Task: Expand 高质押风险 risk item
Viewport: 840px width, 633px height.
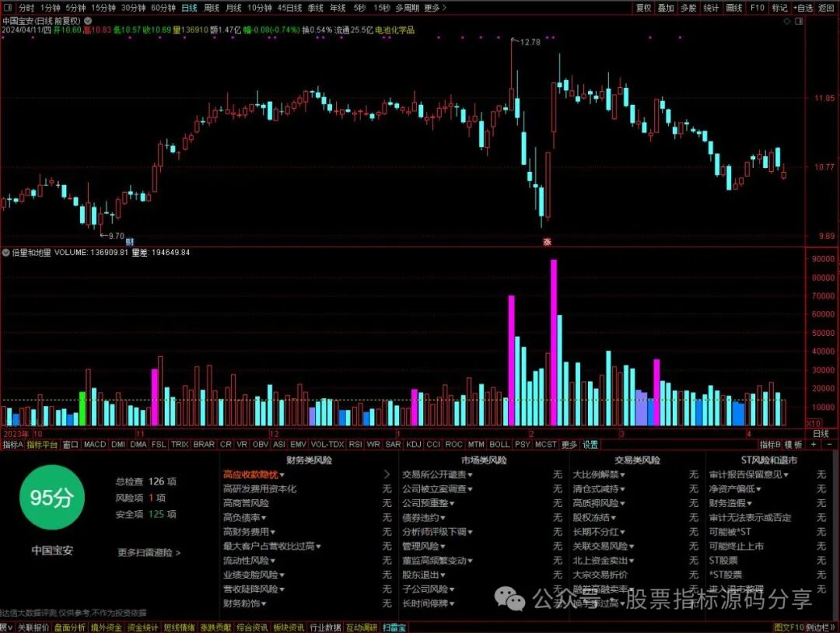Action: point(599,503)
